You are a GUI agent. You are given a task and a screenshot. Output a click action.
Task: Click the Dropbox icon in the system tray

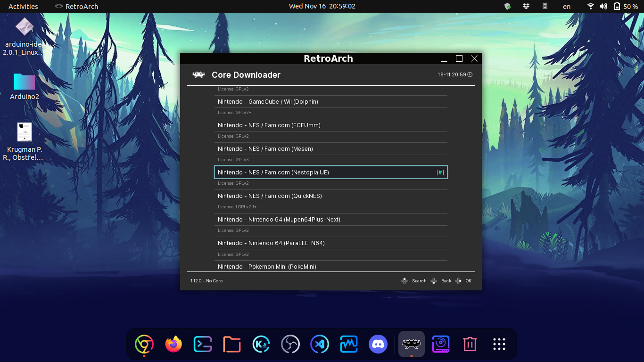click(526, 6)
